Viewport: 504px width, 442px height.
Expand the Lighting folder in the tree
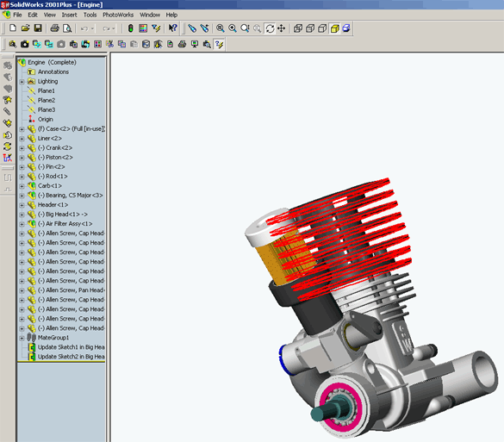point(22,82)
